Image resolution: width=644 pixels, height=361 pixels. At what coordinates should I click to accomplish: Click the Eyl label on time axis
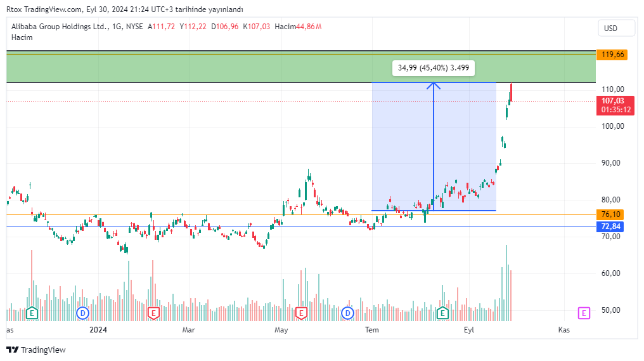(469, 330)
